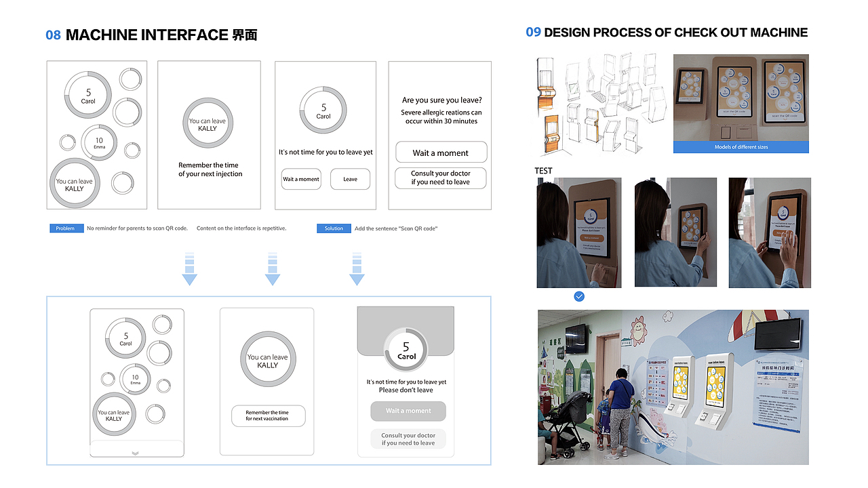Image resolution: width=868 pixels, height=488 pixels.
Task: Click "Content on the interface is repetitive."
Action: point(241,228)
